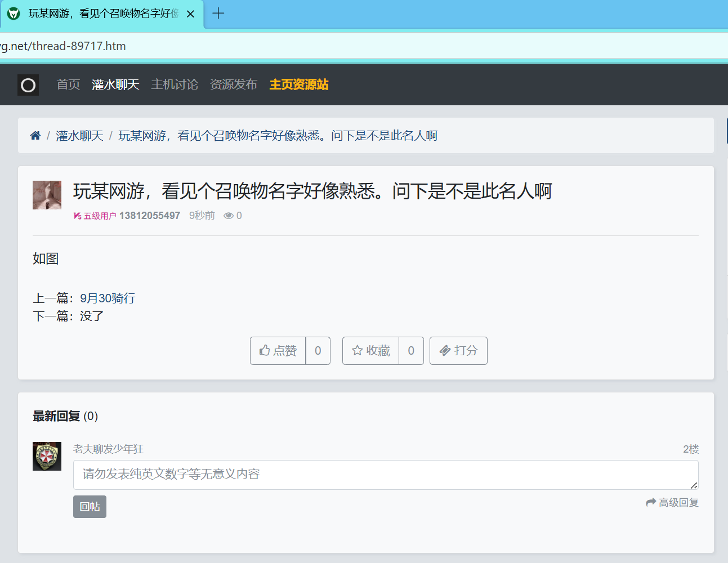Submit the reply with 回帖 button
Screen dimensions: 728x563
point(90,507)
